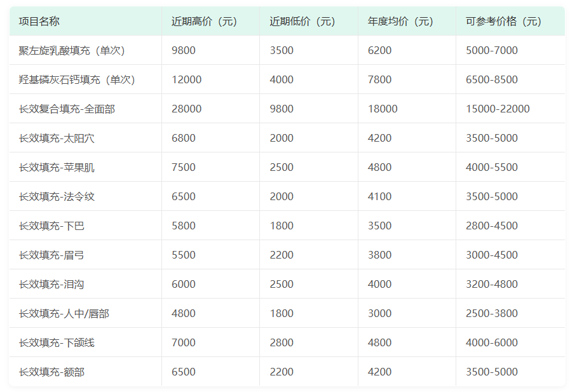The height and width of the screenshot is (392, 577).
Task: Click the 长效填充-眉弓 row label
Action: tap(51, 255)
